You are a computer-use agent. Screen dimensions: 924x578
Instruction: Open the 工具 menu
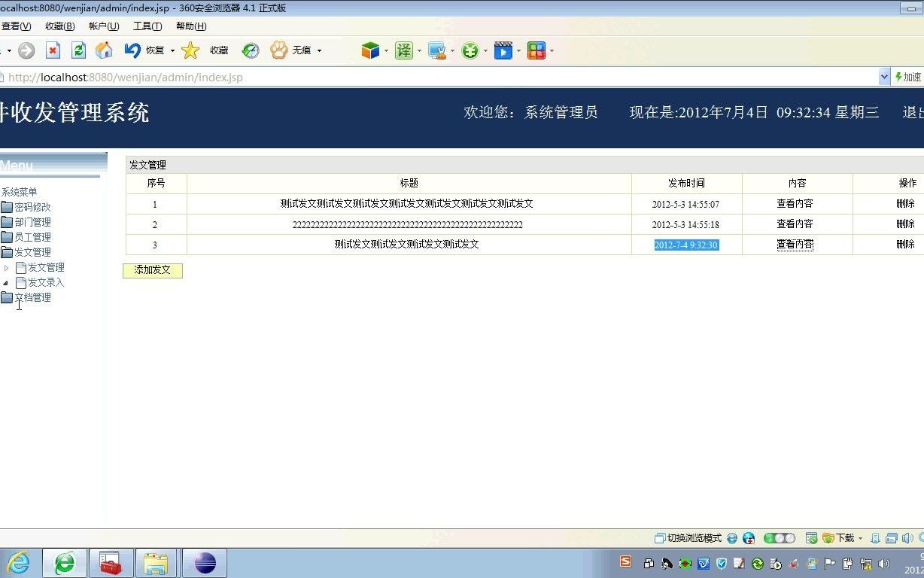(x=147, y=26)
